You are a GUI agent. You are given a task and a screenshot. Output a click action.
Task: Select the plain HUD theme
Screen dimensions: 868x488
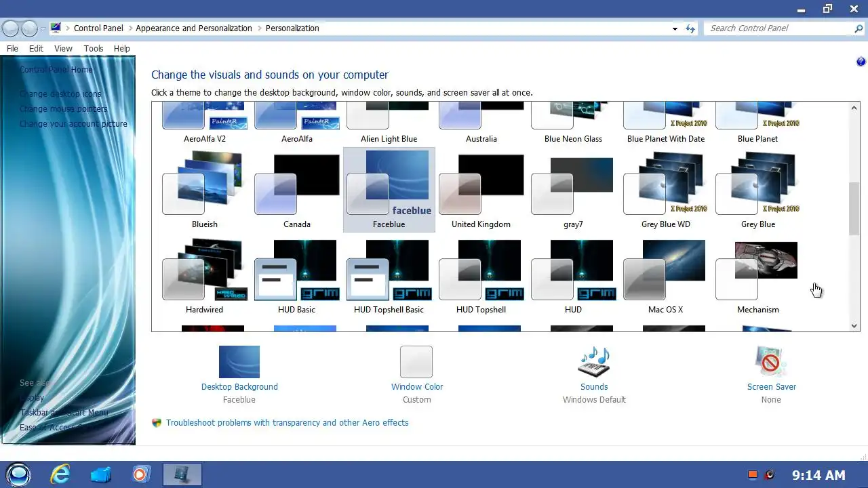click(x=574, y=275)
